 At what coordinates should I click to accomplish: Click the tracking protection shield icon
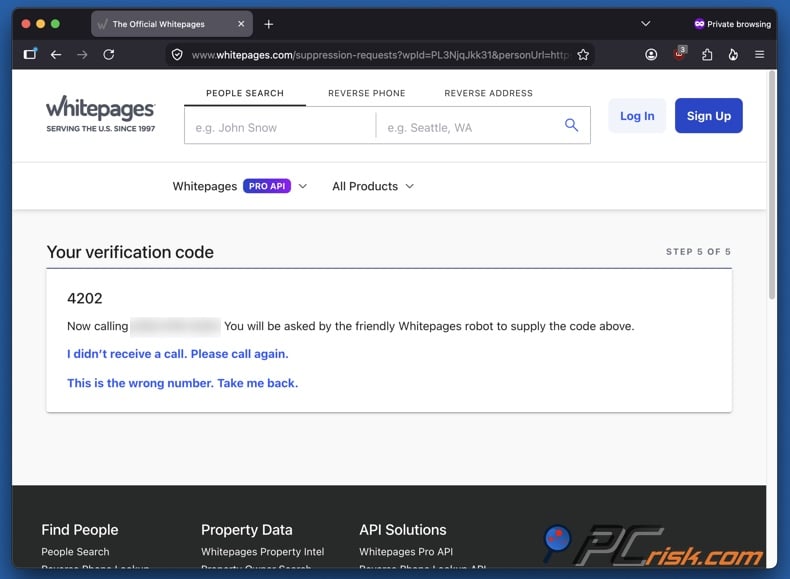point(177,54)
